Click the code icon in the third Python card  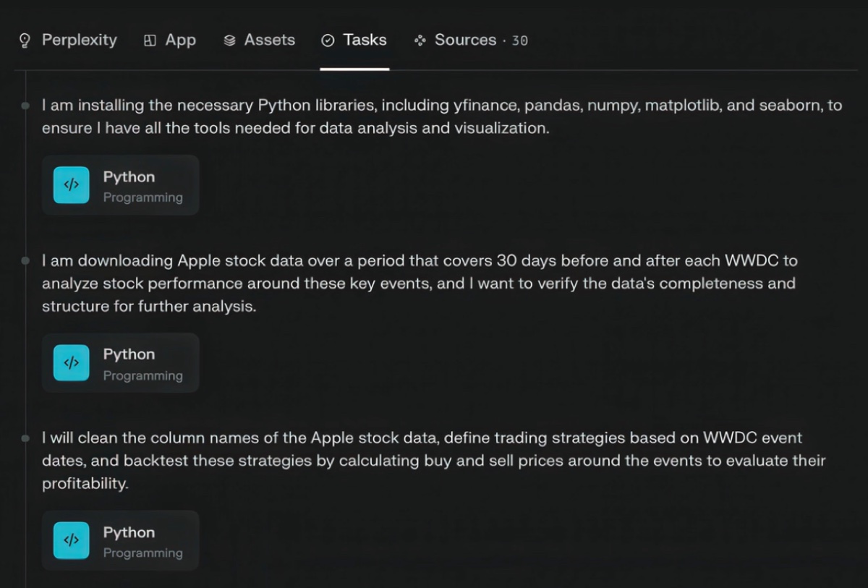71,540
